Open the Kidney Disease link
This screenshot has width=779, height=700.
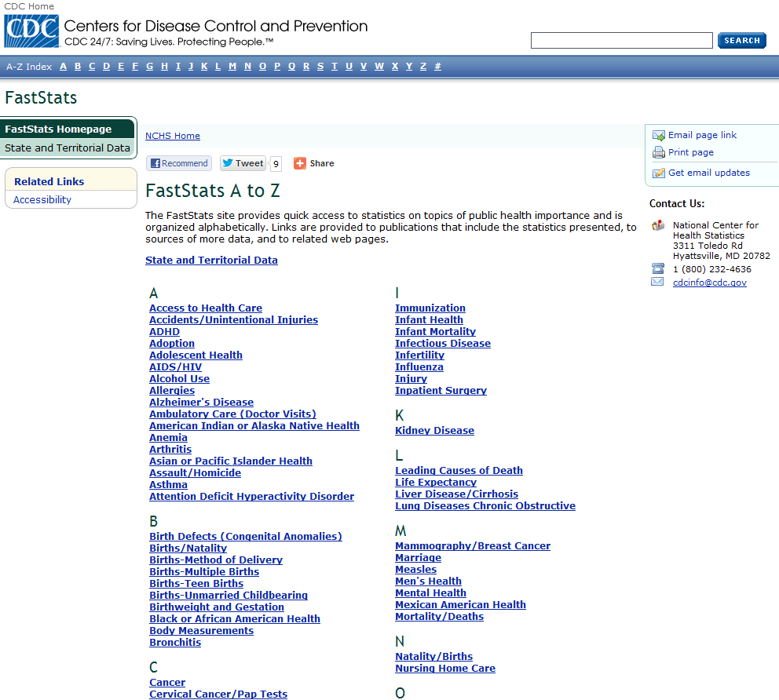click(434, 431)
